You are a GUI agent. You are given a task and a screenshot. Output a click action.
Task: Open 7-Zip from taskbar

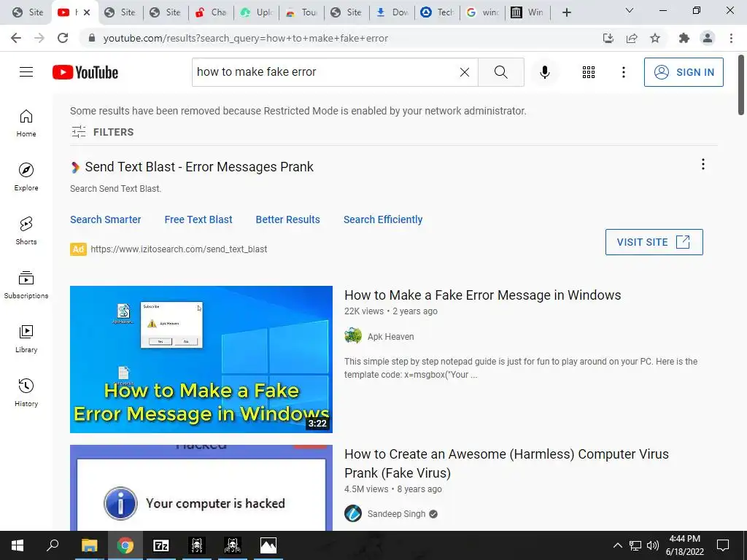161,545
